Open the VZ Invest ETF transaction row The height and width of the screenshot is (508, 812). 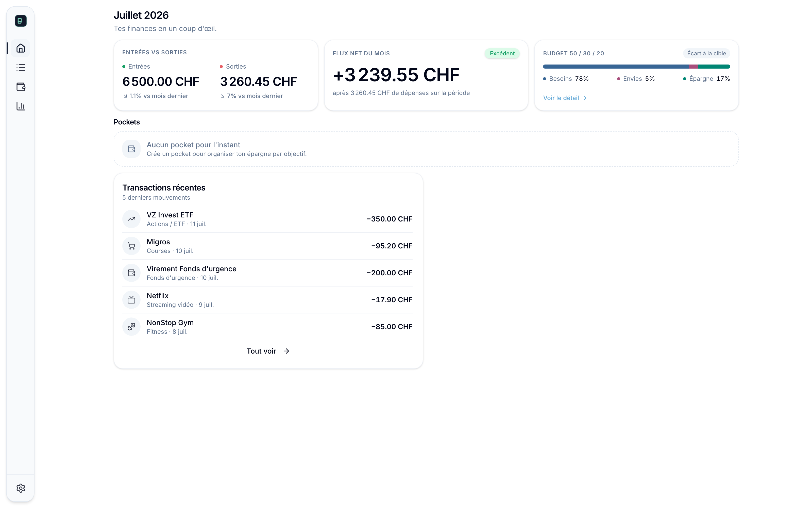[267, 219]
